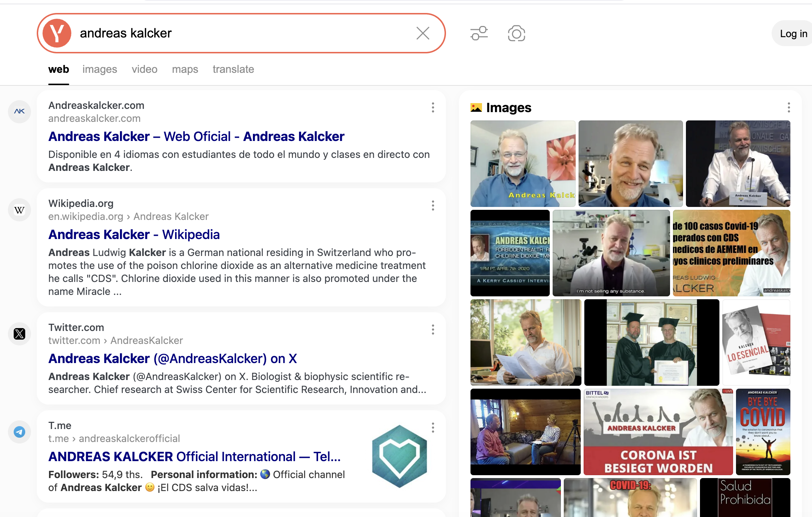Open more options for Wikipedia result
The width and height of the screenshot is (812, 517).
click(433, 206)
